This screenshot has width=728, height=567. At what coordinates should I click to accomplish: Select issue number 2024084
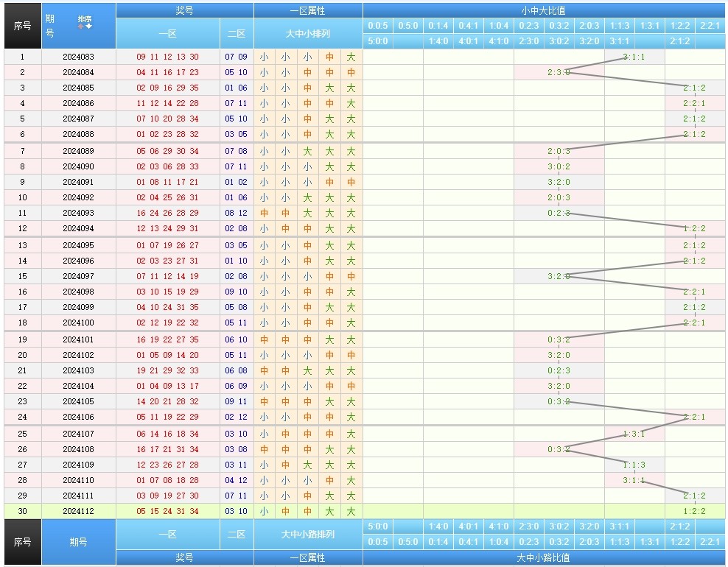pos(78,72)
